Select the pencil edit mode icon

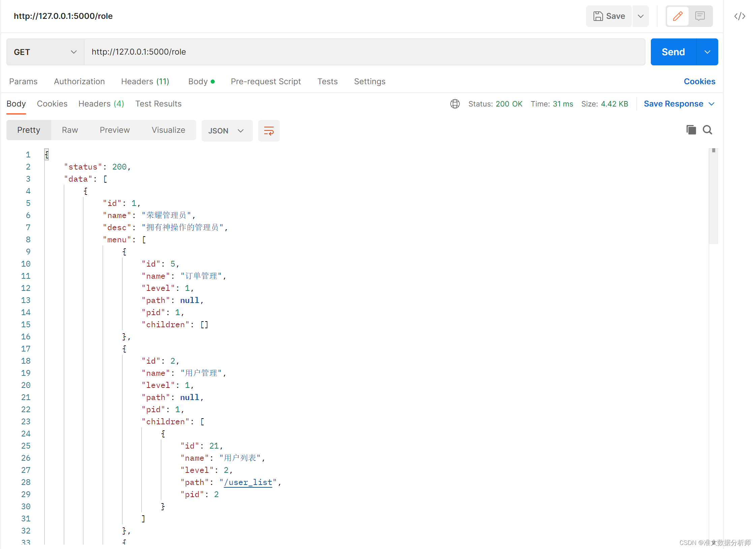coord(677,16)
